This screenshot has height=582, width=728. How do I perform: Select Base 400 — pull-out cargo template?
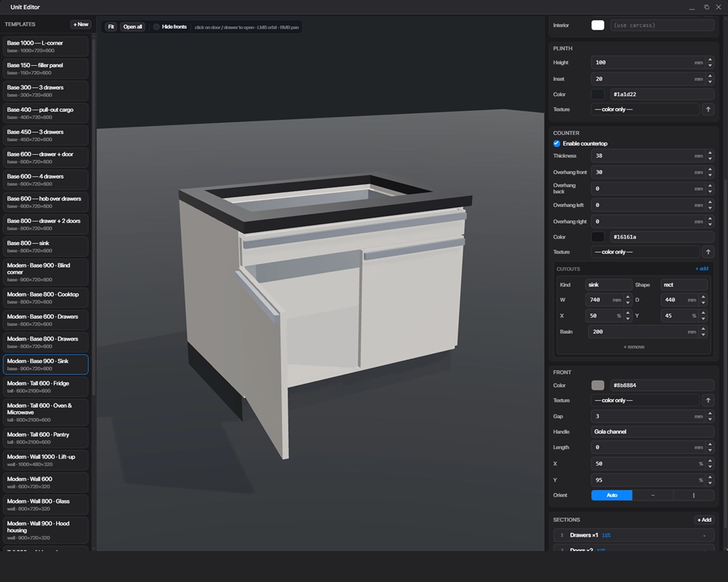[x=45, y=113]
